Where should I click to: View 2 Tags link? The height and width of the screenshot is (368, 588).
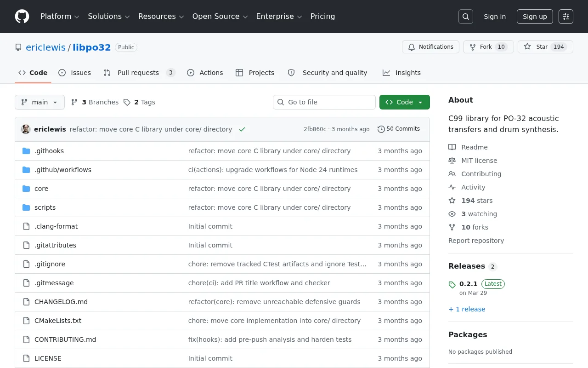[139, 102]
